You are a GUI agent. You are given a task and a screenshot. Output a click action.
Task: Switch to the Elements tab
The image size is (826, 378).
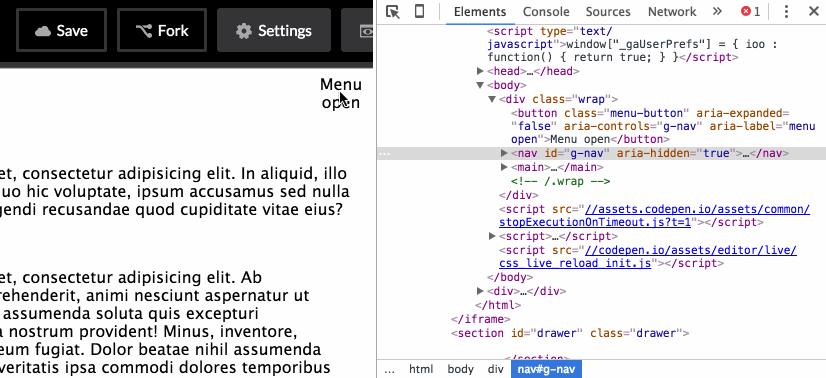480,12
